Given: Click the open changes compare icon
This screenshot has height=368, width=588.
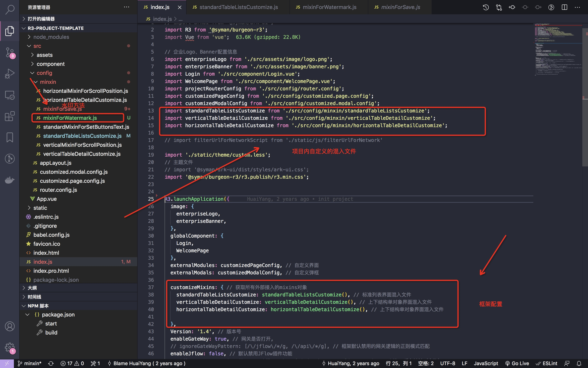Looking at the screenshot, I should 499,7.
